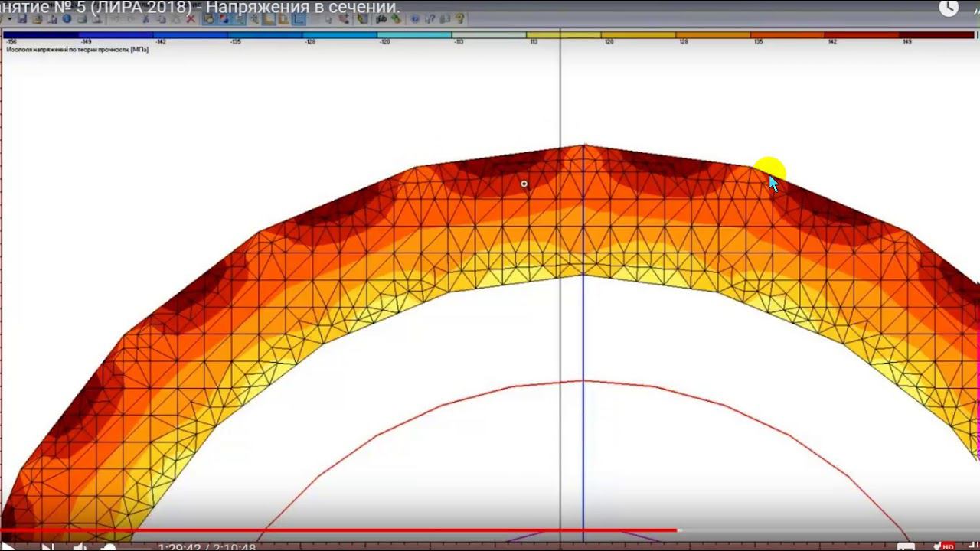
Task: Click the blue vertical axis line below arch
Action: click(583, 329)
